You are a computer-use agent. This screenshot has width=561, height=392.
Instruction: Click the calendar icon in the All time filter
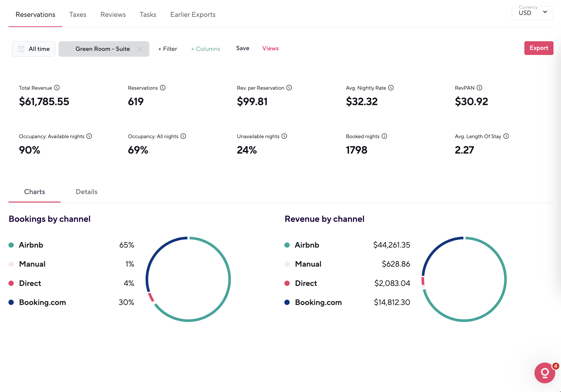click(21, 49)
